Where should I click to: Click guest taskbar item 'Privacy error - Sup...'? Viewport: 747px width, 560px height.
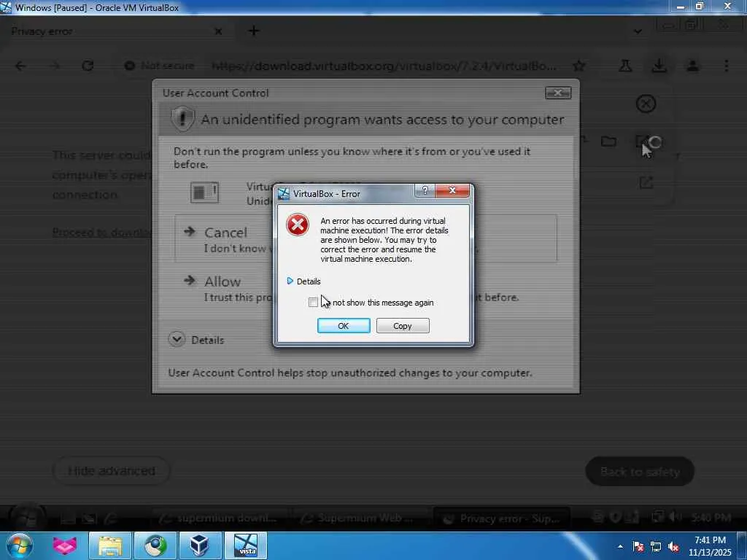(x=500, y=518)
